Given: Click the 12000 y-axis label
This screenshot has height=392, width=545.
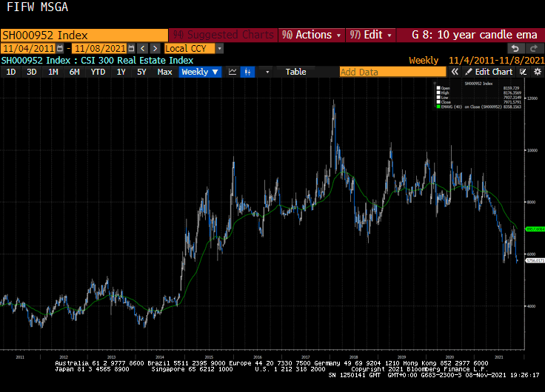Looking at the screenshot, I should point(532,98).
